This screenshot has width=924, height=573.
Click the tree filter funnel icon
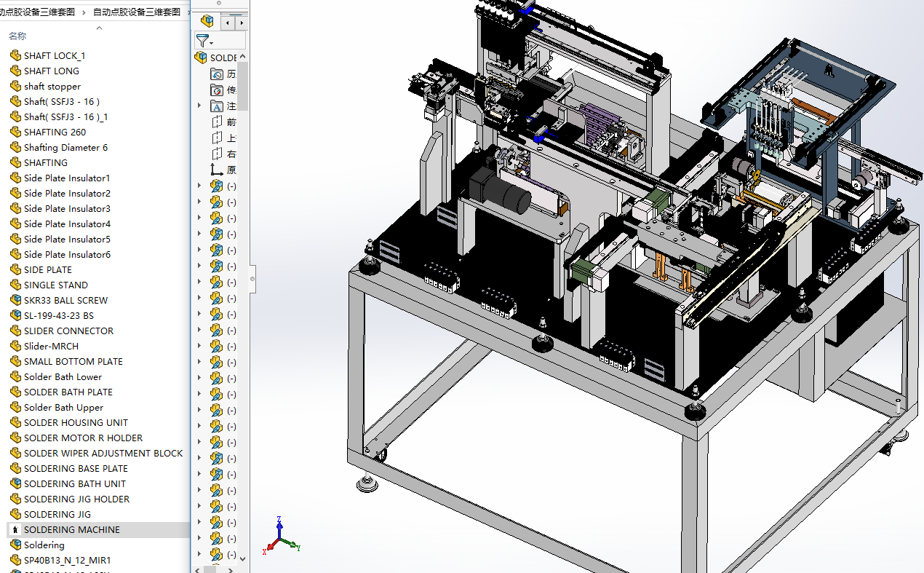pos(202,42)
